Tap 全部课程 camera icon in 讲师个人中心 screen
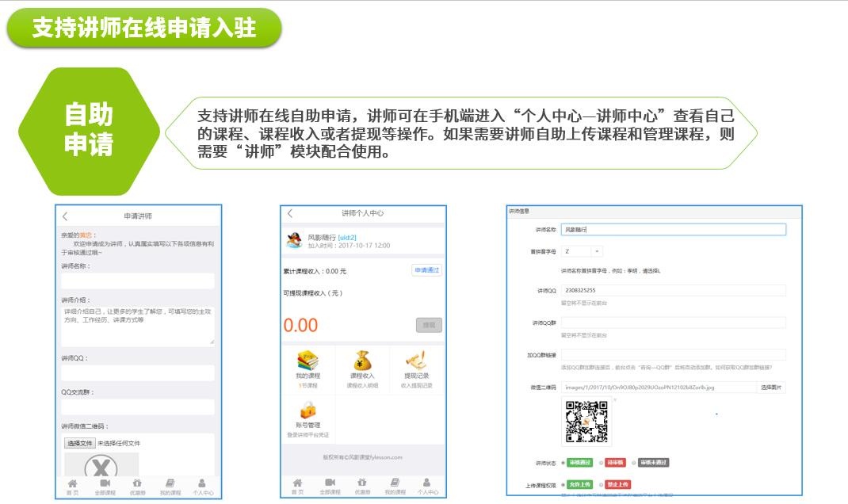This screenshot has width=848, height=504. click(x=329, y=486)
